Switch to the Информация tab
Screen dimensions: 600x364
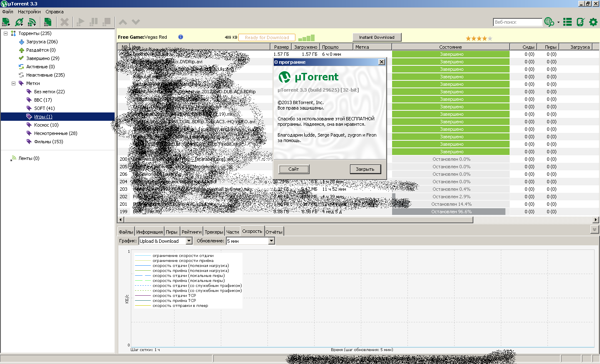coord(149,232)
